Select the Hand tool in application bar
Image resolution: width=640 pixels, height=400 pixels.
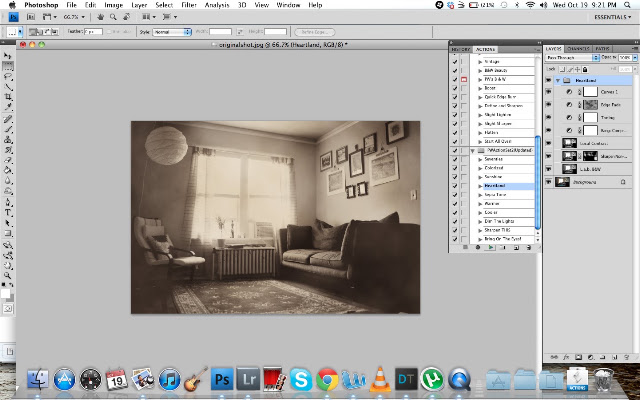[100, 17]
